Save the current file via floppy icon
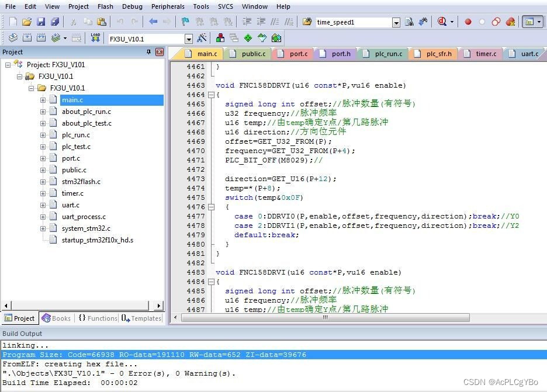The width and height of the screenshot is (547, 392). pos(41,22)
